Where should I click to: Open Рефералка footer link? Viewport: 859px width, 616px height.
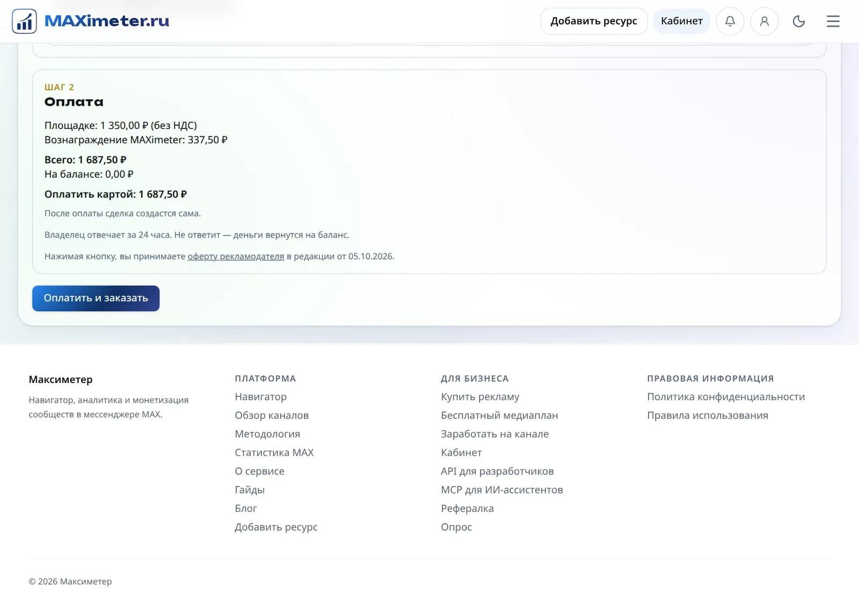pos(467,509)
